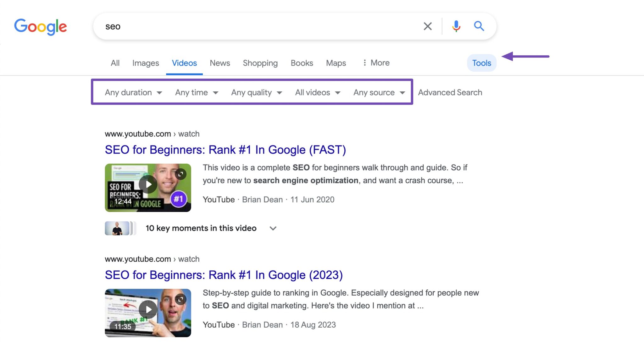
Task: Click the Google logo
Action: coord(41,27)
